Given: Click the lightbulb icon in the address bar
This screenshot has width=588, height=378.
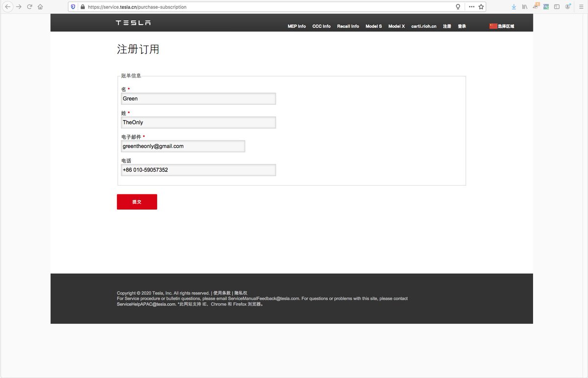Looking at the screenshot, I should pyautogui.click(x=458, y=7).
